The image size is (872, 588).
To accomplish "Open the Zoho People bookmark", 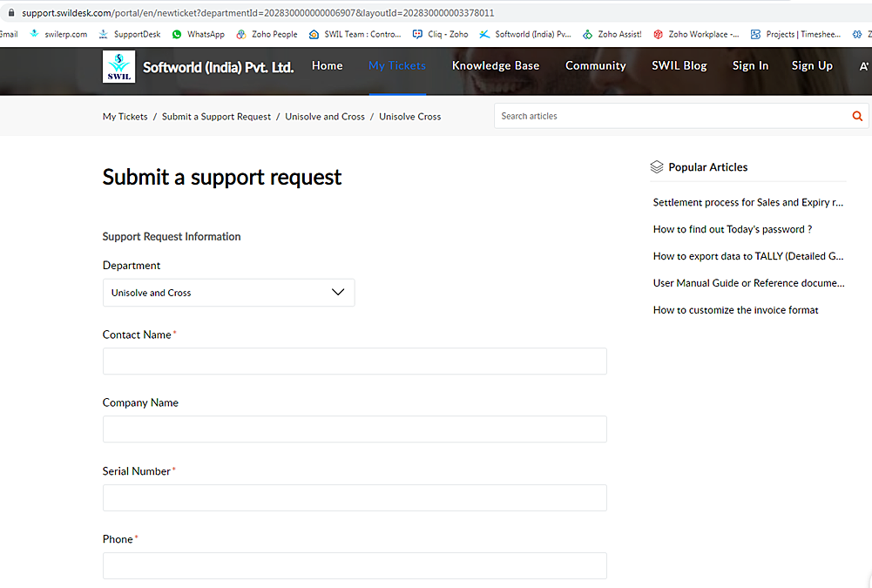I will pos(267,34).
